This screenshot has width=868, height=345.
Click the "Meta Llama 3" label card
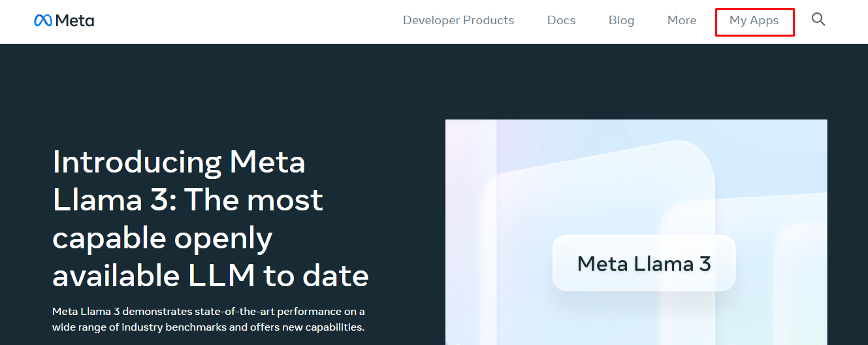point(643,263)
